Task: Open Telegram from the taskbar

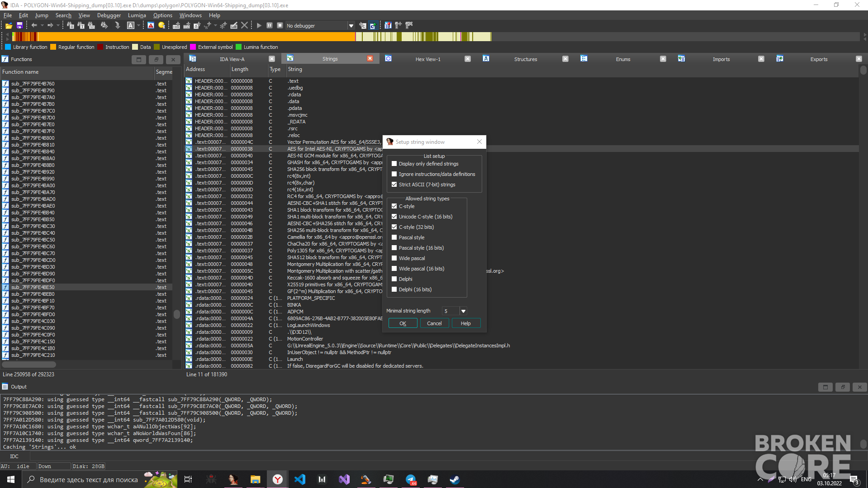Action: pyautogui.click(x=411, y=479)
